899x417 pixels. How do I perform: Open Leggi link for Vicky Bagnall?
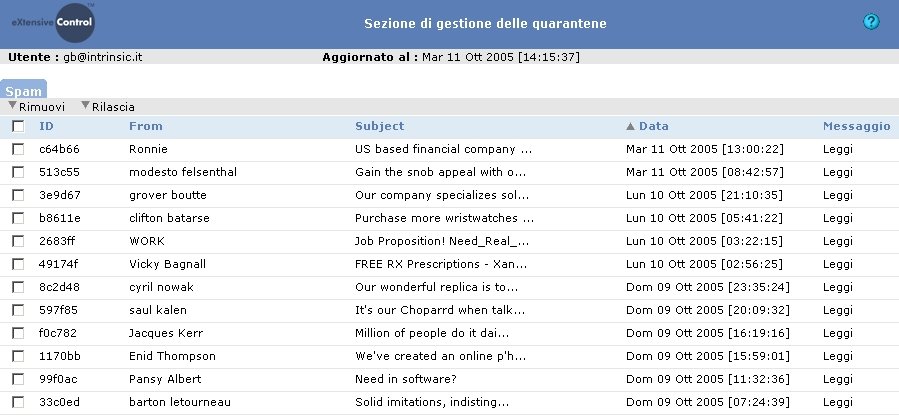click(839, 264)
